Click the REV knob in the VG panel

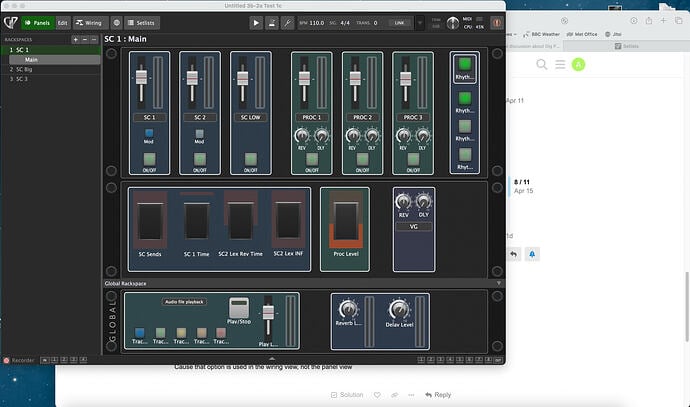pyautogui.click(x=403, y=202)
